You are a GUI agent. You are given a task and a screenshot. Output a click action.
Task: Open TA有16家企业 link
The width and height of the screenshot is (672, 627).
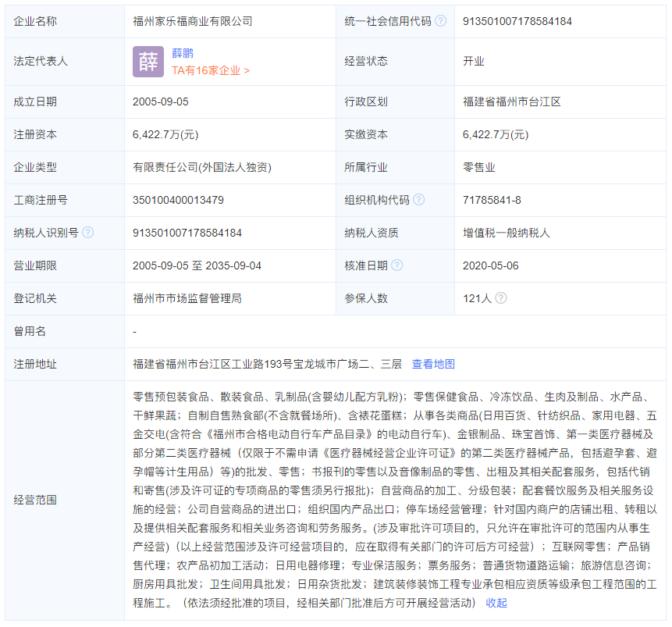click(x=211, y=70)
